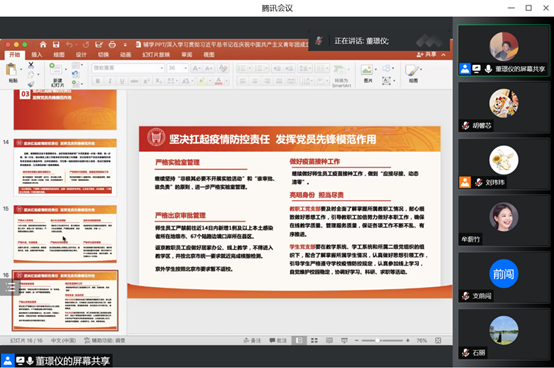Toggle Bold formatting button
The height and width of the screenshot is (368, 554).
(x=98, y=81)
